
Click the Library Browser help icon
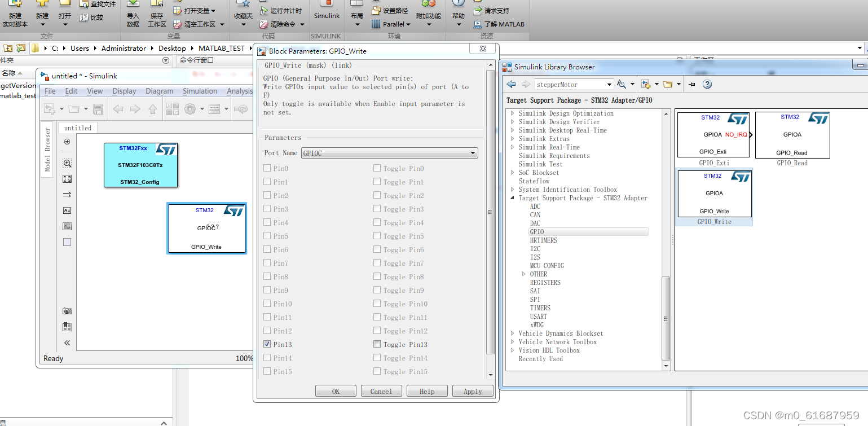[707, 84]
